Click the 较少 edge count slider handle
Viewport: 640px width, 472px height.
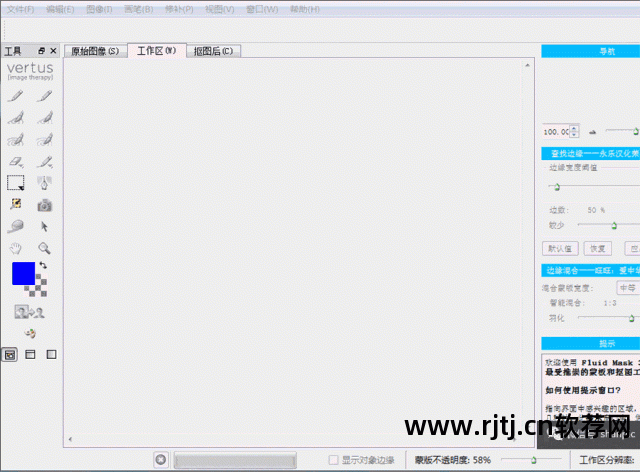click(614, 225)
